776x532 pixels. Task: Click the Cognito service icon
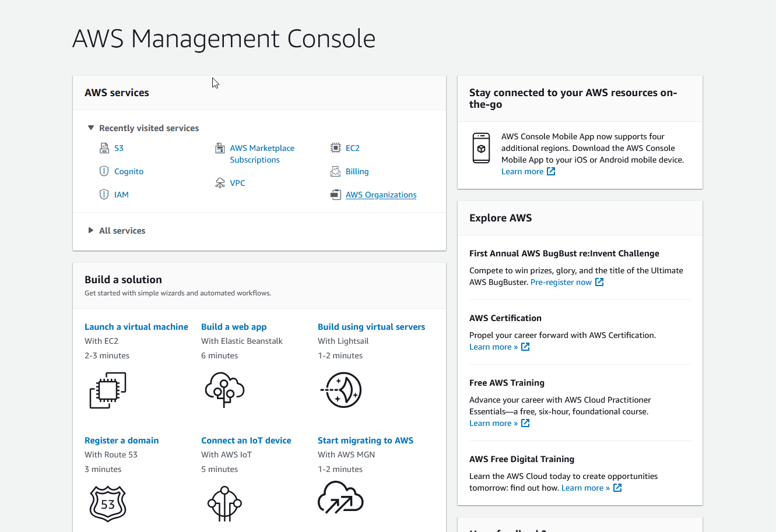pos(103,171)
